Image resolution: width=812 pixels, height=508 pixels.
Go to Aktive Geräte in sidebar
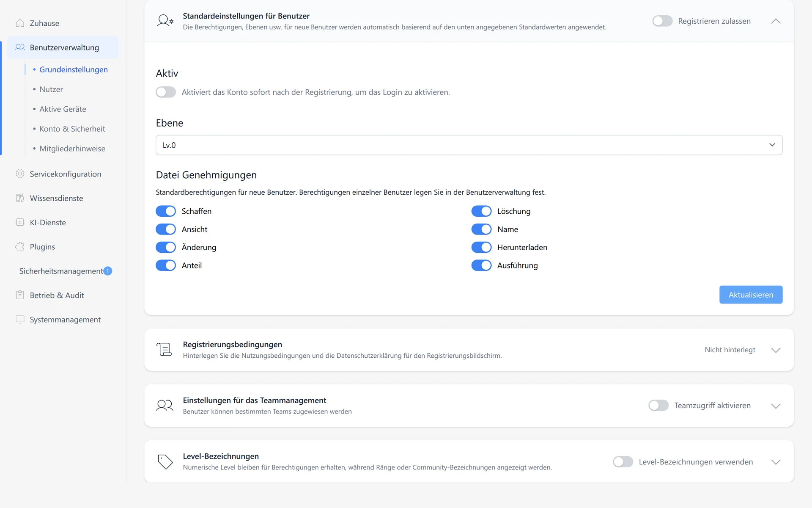(63, 109)
